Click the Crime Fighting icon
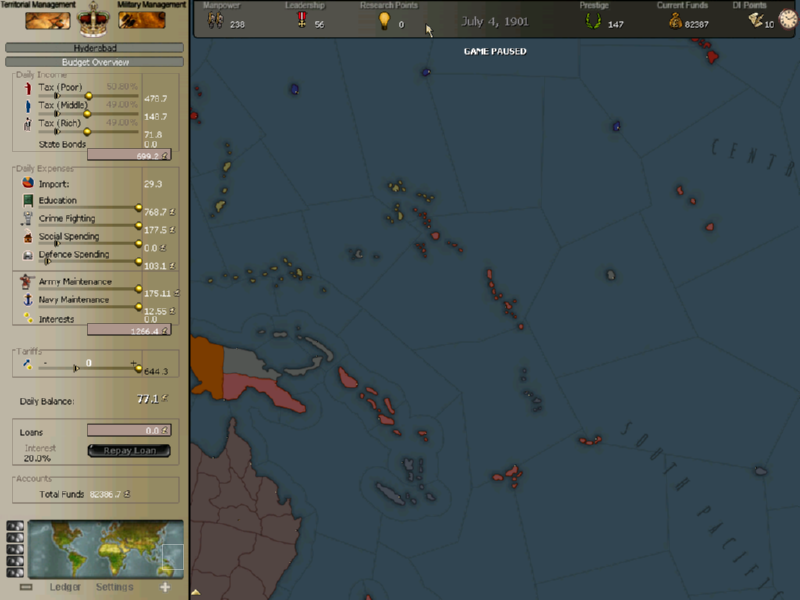800x600 pixels. point(28,218)
